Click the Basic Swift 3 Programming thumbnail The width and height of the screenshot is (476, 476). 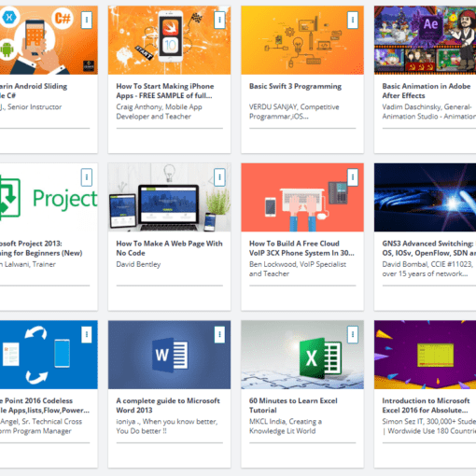302,40
